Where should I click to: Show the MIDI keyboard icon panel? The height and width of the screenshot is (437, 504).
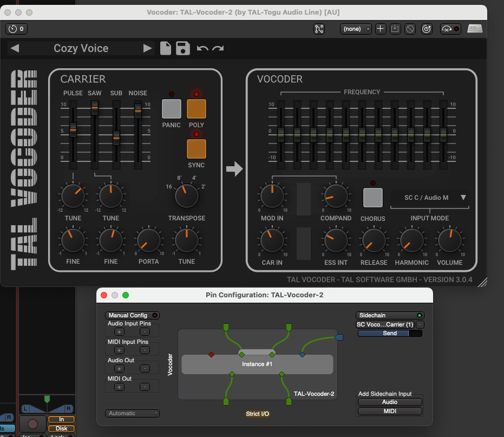(x=475, y=29)
